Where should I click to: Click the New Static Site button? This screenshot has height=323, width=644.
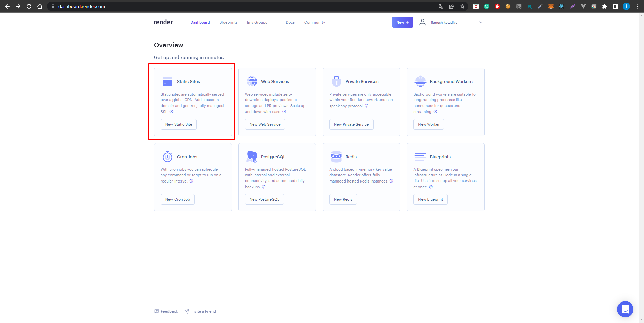click(179, 124)
